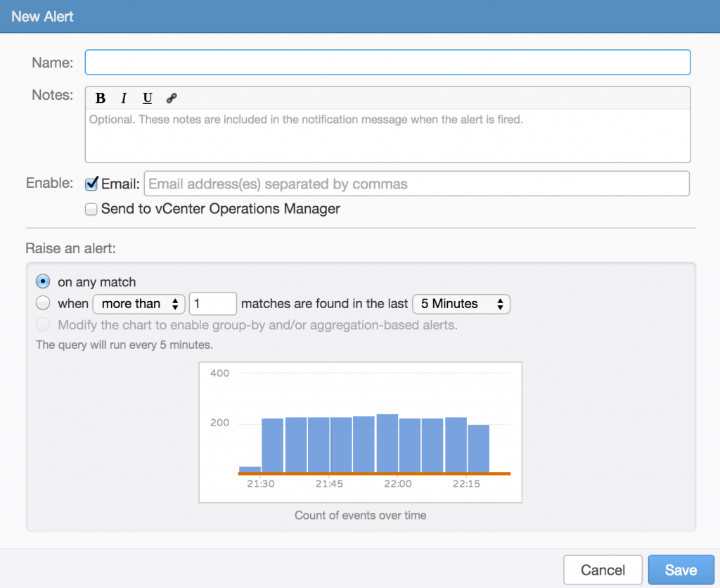The image size is (720, 588).
Task: Uncheck the Email notification checkbox
Action: (91, 184)
